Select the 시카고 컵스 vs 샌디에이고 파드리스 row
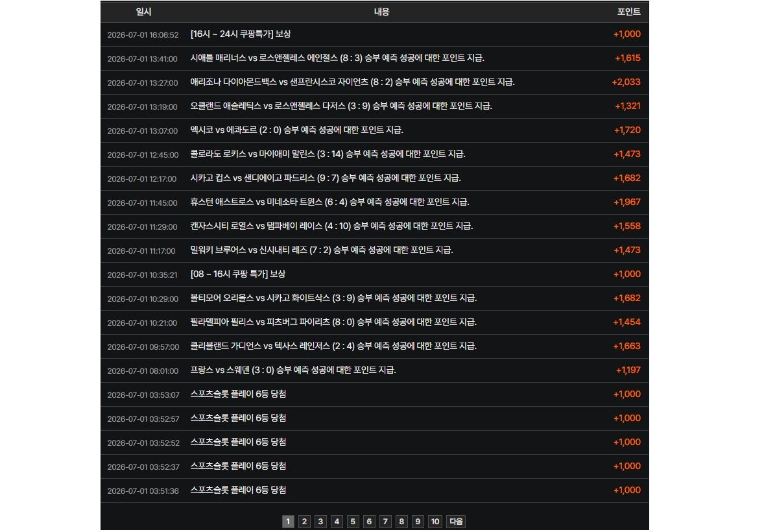This screenshot has height=532, width=764. (x=375, y=178)
